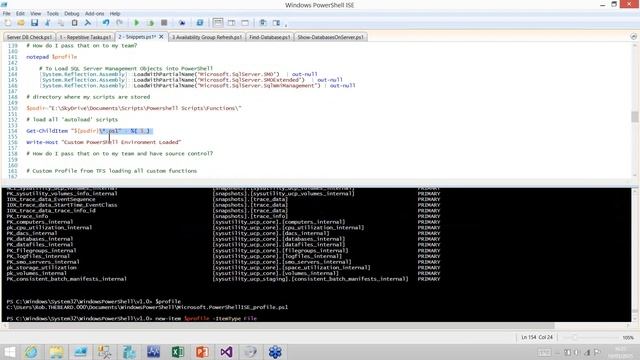Viewport: 640px width, 360px height.
Task: Click the $psdir path assignment line
Action: tap(134, 108)
